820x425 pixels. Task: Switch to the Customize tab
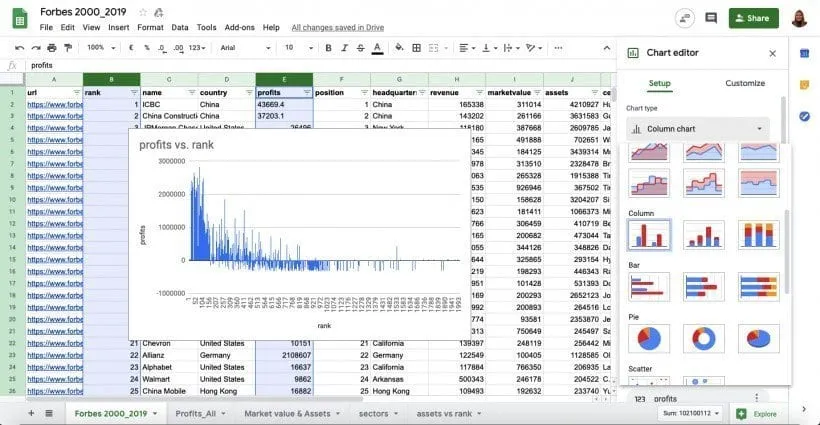click(744, 83)
